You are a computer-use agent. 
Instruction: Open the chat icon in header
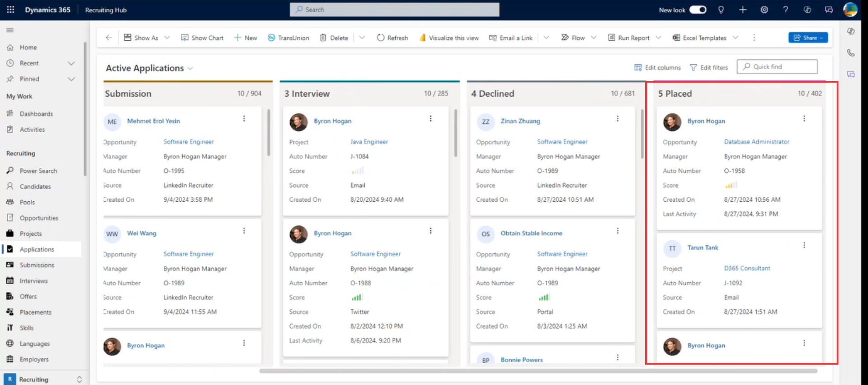(829, 10)
